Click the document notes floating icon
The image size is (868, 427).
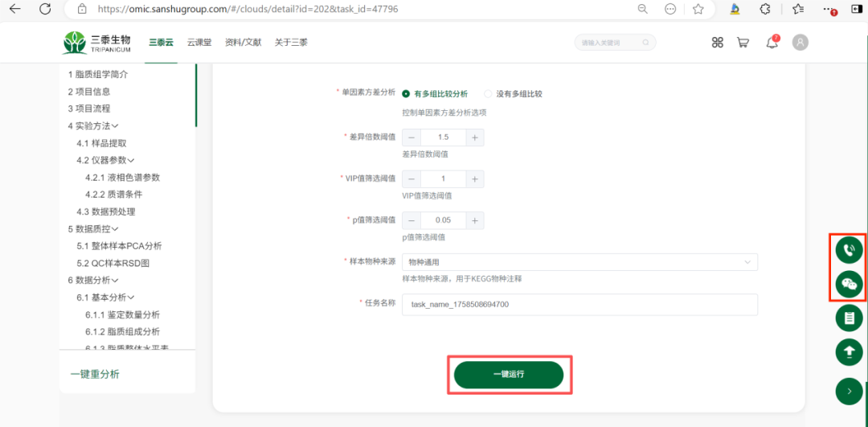pos(849,318)
